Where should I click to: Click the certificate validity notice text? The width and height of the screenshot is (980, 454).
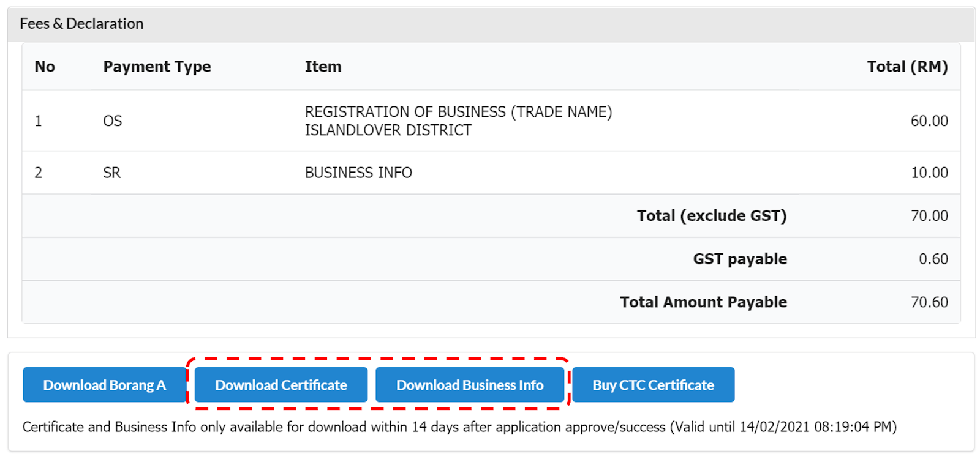(x=459, y=426)
